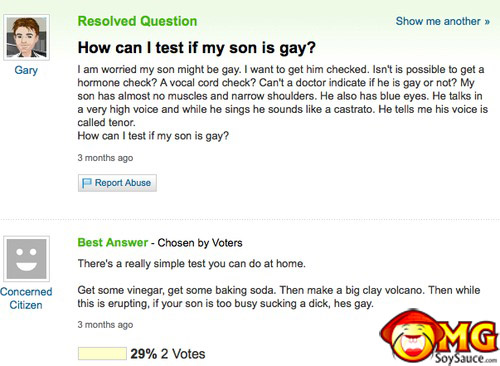Click the question body paragraph text
500x366 pixels.
click(x=283, y=103)
